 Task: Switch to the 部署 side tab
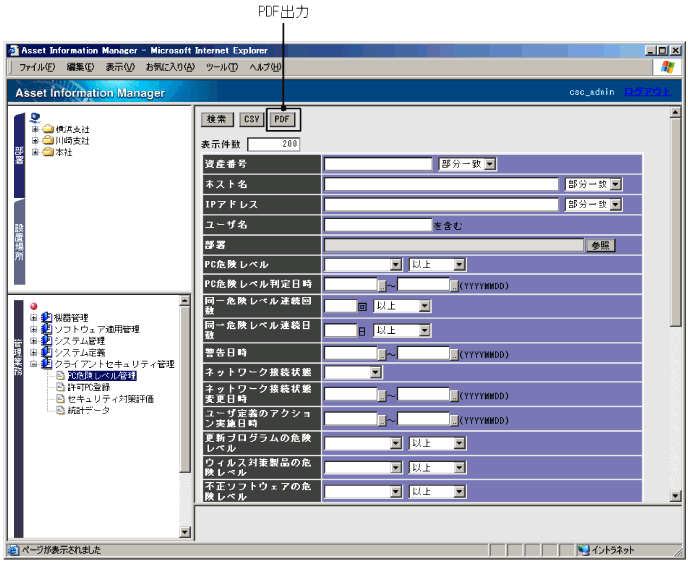tap(19, 155)
